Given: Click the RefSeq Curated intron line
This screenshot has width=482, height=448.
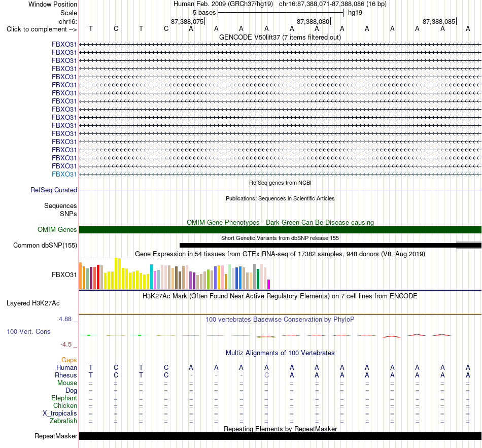Looking at the screenshot, I should click(280, 190).
